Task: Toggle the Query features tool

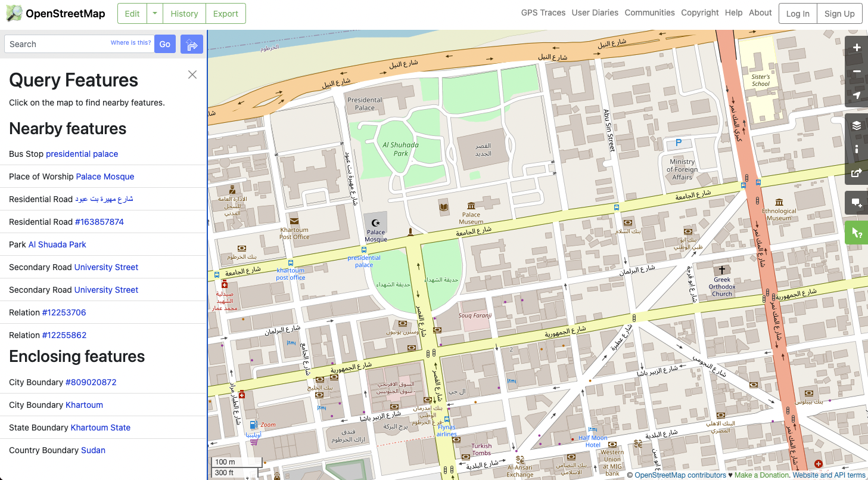Action: click(857, 233)
